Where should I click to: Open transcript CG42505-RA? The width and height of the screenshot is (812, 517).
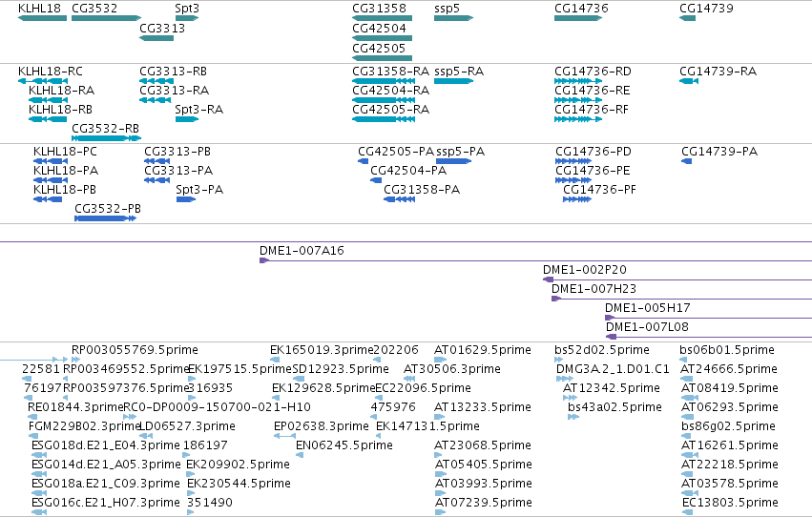click(384, 119)
